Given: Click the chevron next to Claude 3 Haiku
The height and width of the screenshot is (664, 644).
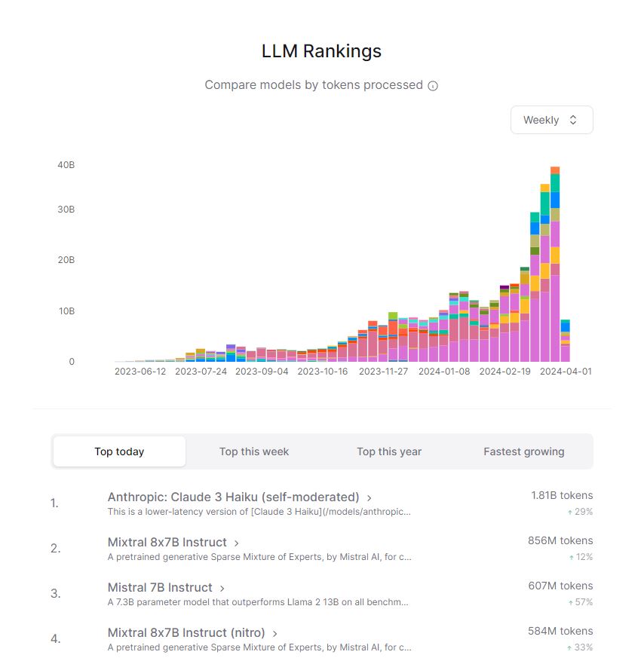Looking at the screenshot, I should [x=370, y=497].
